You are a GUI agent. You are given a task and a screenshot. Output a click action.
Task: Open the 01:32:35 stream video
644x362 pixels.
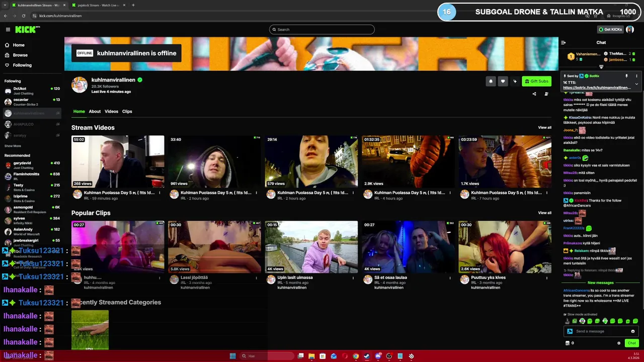[x=408, y=161]
